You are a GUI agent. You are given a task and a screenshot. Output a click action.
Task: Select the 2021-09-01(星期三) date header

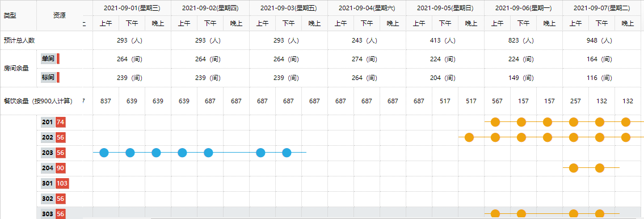(132, 8)
